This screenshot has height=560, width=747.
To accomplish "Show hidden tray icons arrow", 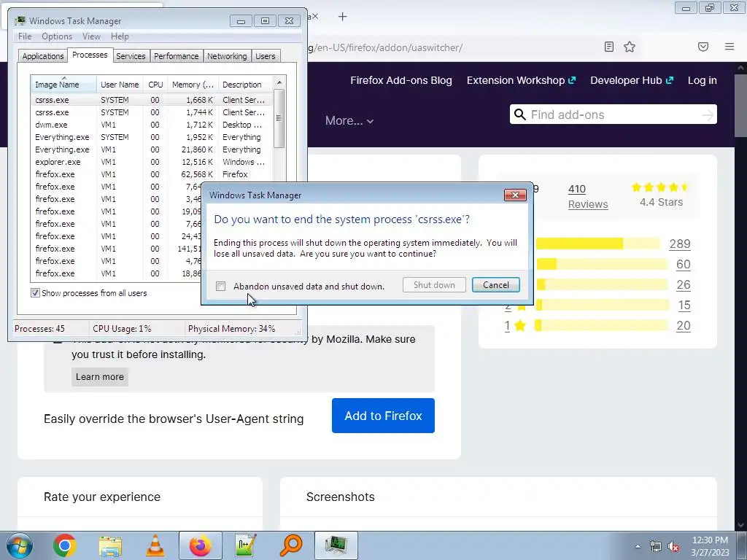I will (x=638, y=546).
